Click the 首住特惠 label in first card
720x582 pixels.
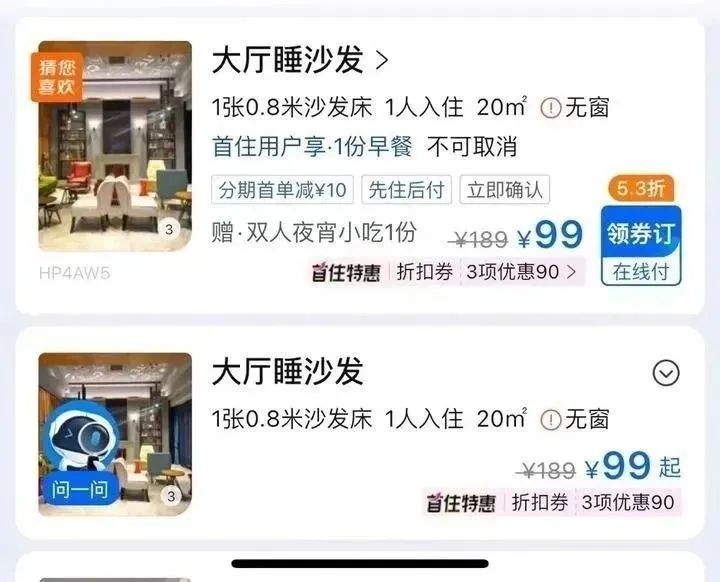pos(347,273)
